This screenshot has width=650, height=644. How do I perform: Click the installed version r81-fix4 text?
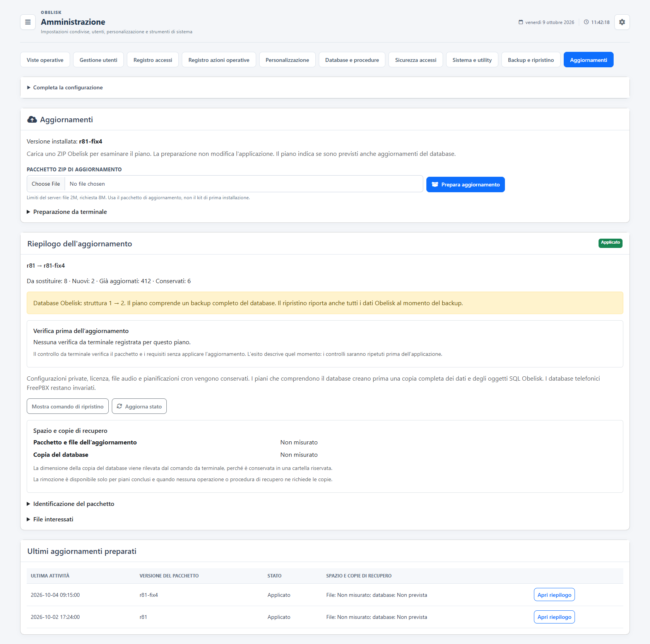tap(91, 141)
